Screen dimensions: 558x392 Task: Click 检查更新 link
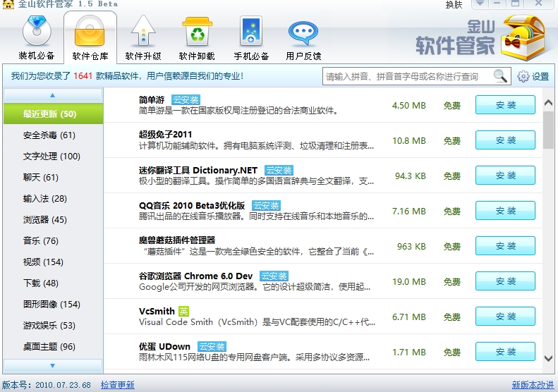[x=117, y=385]
